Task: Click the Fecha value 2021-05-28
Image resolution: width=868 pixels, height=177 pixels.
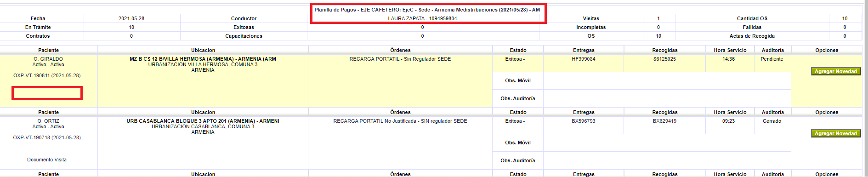Action: click(x=131, y=18)
